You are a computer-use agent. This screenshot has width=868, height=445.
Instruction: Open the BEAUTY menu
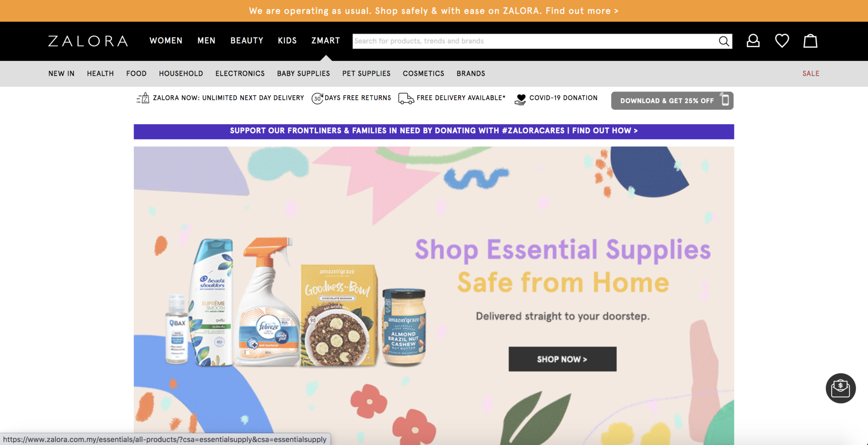pos(247,41)
